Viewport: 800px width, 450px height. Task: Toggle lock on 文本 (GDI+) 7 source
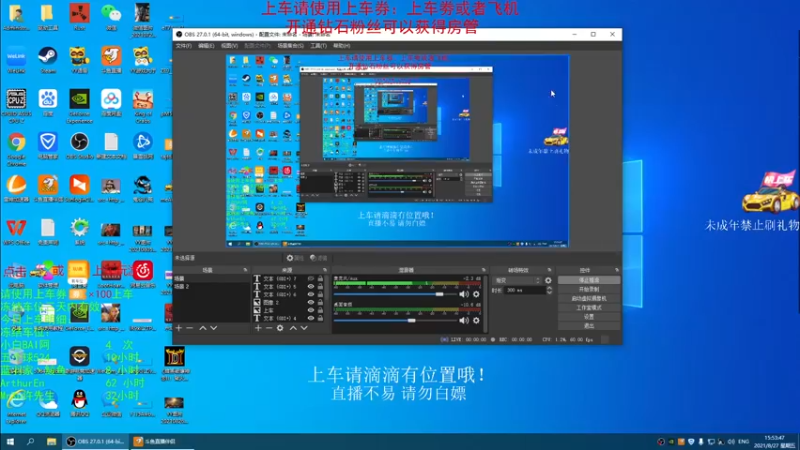pos(320,279)
